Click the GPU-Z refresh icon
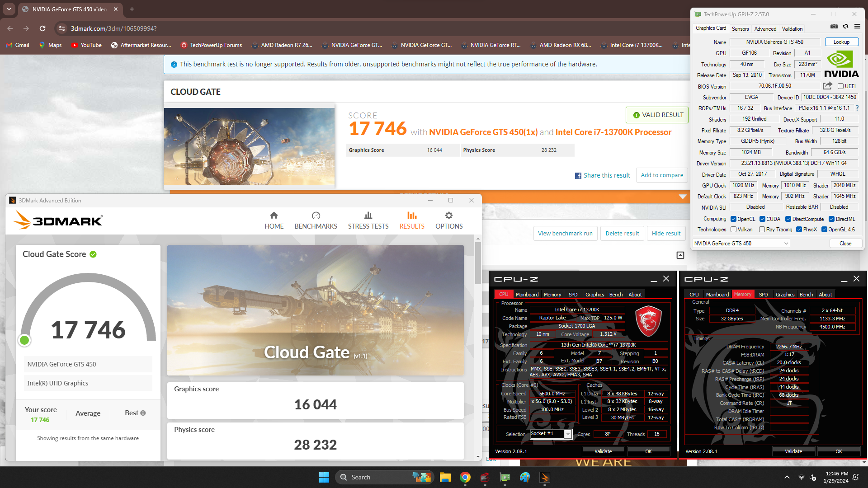This screenshot has height=488, width=868. click(845, 27)
